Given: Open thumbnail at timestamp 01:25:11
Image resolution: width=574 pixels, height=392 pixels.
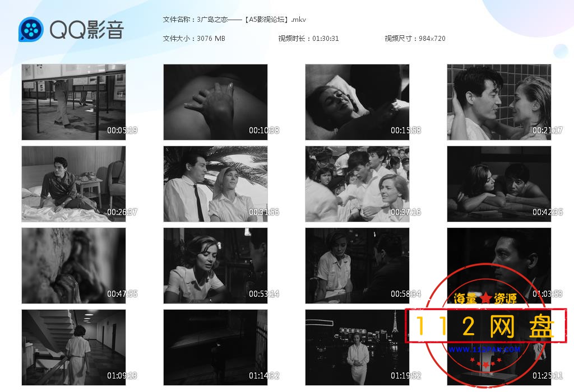Looking at the screenshot, I should [x=499, y=347].
